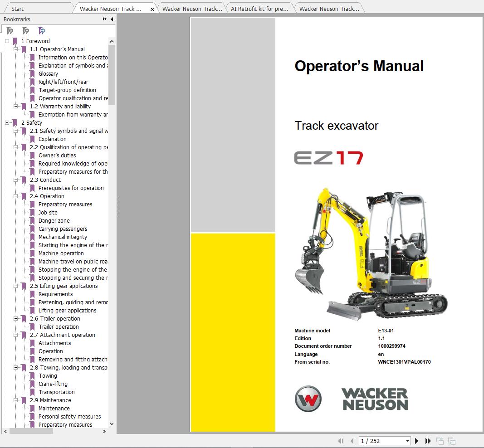Collapse the Bookmarks panel with left arrow
Viewport: 484px width, 448px height.
(112, 19)
